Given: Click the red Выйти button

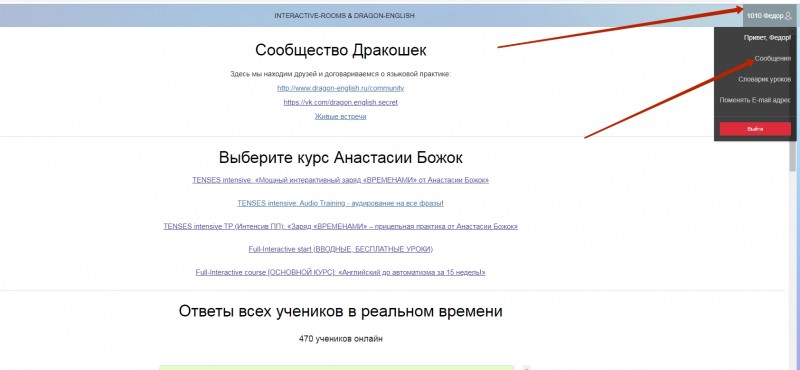Looking at the screenshot, I should pyautogui.click(x=755, y=129).
